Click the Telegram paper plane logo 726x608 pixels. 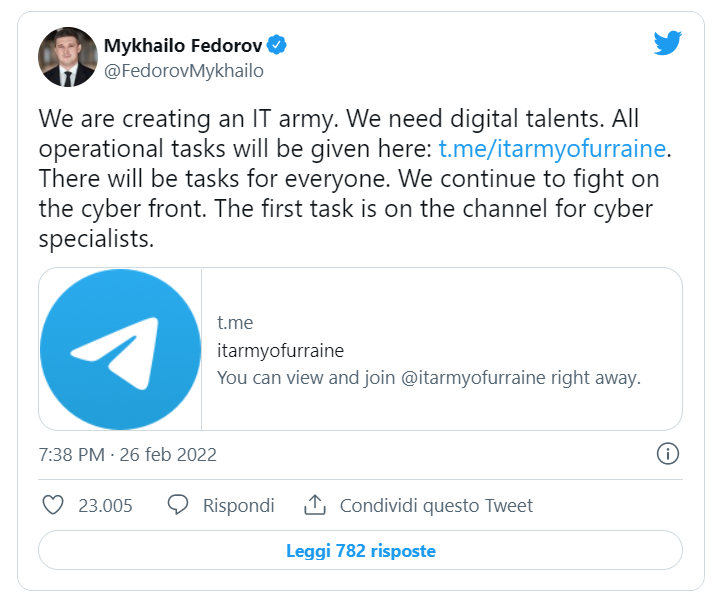[x=120, y=349]
